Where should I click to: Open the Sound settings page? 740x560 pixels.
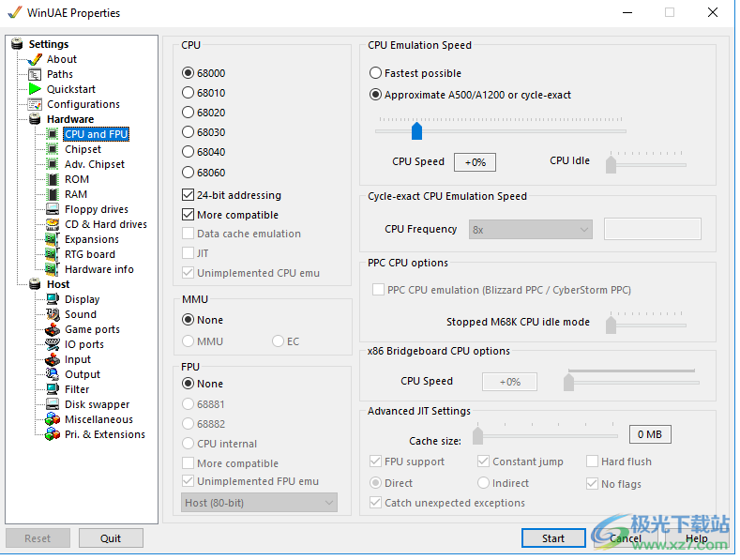click(x=81, y=314)
